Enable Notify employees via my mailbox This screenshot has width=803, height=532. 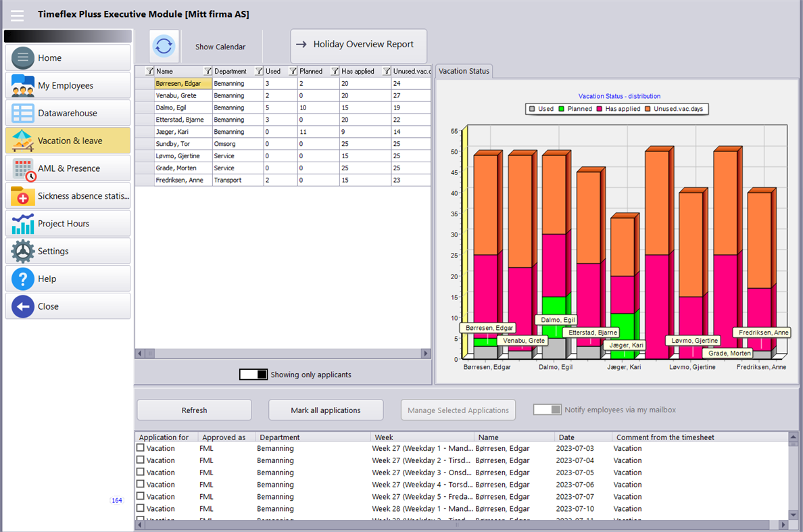tap(545, 409)
